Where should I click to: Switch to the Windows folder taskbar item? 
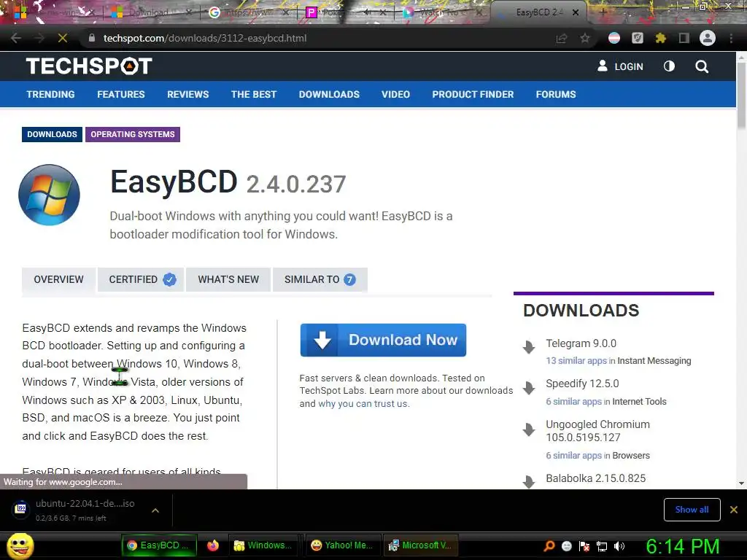tap(263, 545)
